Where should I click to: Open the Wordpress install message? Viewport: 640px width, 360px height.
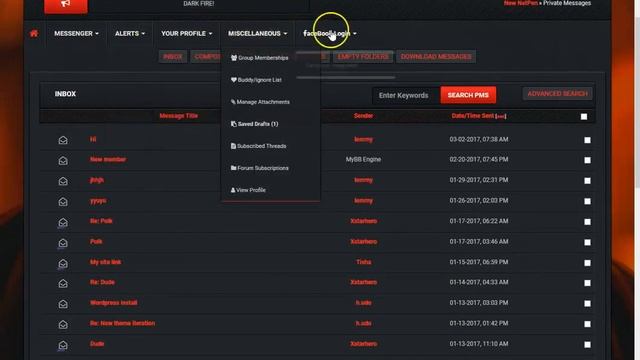pos(113,303)
